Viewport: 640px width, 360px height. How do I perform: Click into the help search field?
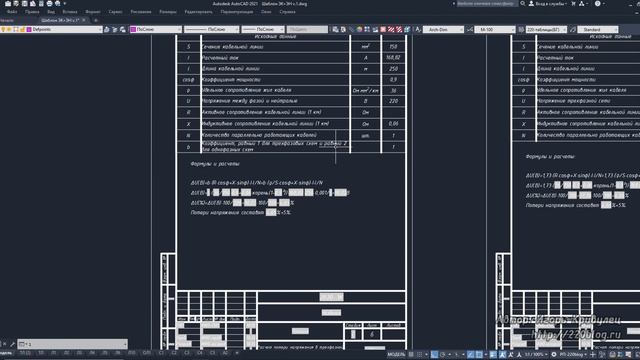(x=487, y=4)
